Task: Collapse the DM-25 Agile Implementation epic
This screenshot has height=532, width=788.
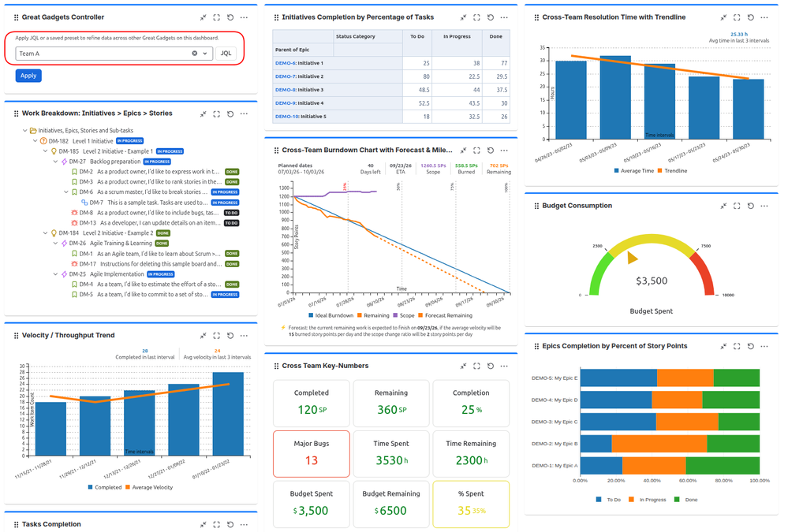Action: point(55,274)
